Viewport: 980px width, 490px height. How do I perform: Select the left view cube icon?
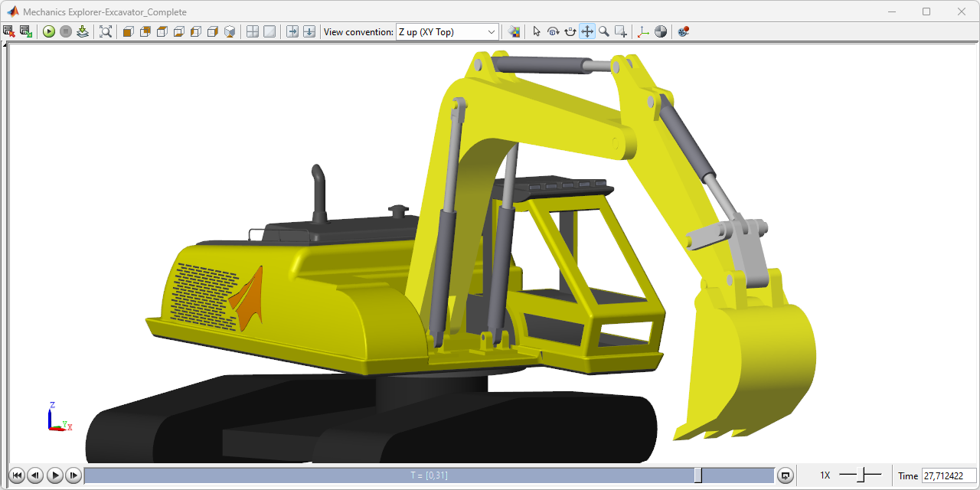tap(196, 31)
